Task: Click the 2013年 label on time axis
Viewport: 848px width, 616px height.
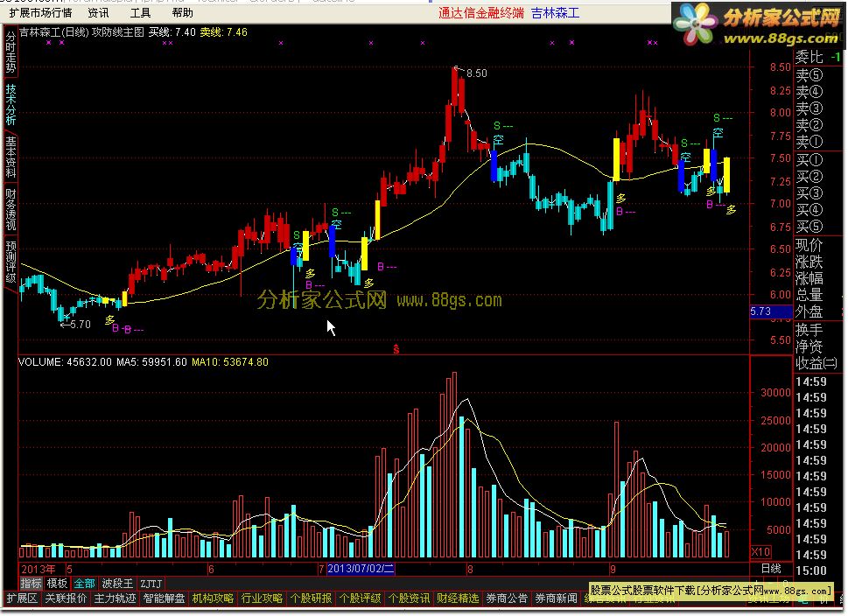Action: click(38, 569)
